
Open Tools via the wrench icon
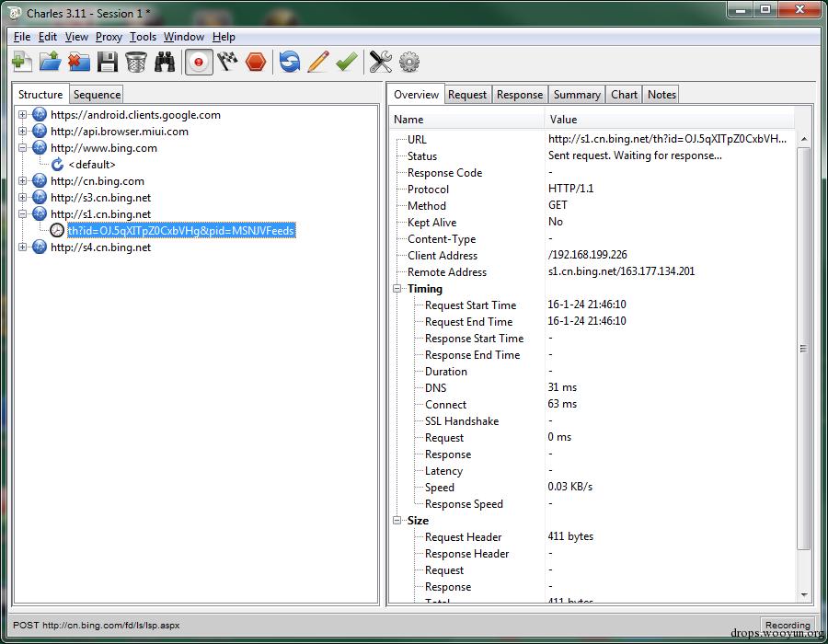tap(380, 62)
